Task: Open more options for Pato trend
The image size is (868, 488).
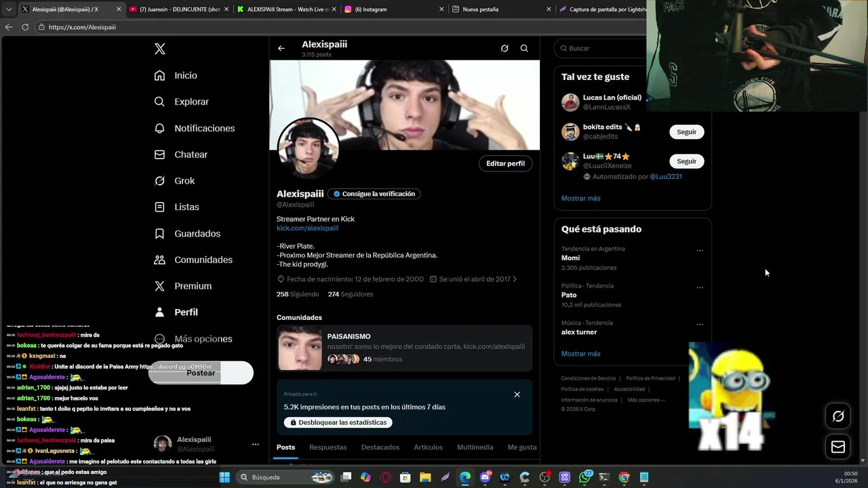Action: (700, 287)
